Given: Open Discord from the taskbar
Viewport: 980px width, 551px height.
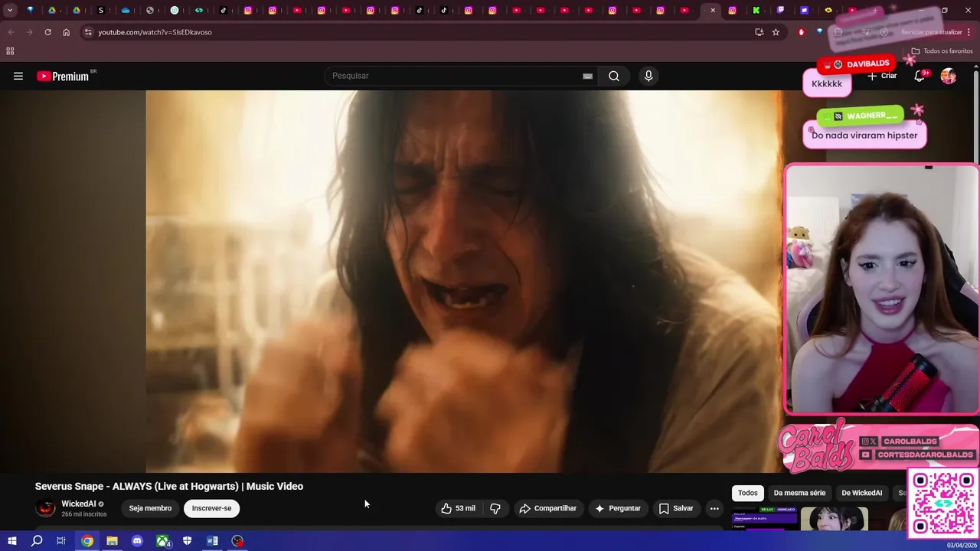Looking at the screenshot, I should coord(137,541).
